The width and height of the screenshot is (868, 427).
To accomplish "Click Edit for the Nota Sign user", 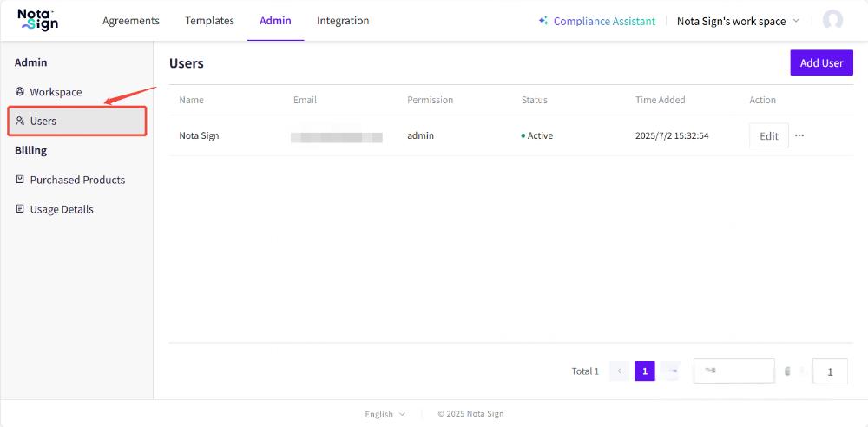I will 768,136.
